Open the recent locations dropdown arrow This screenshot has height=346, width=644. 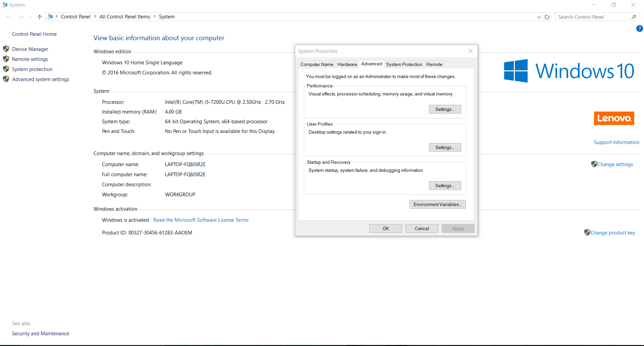coord(31,17)
